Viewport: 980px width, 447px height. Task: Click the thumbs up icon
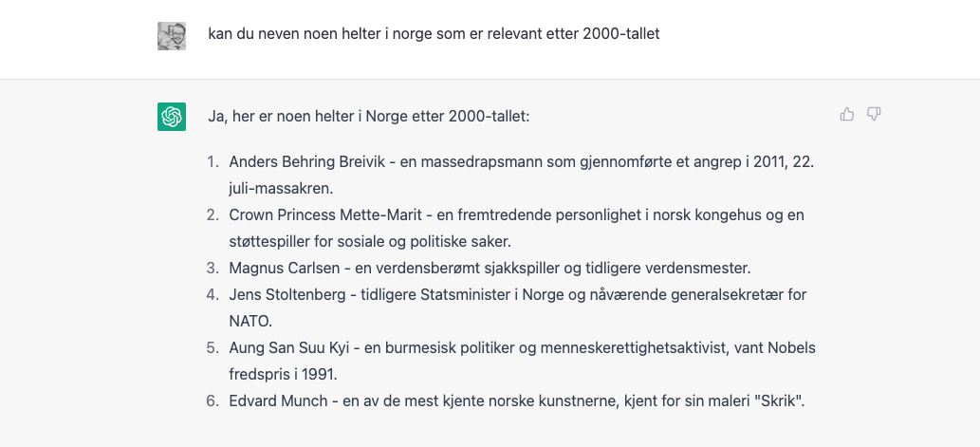click(x=847, y=114)
